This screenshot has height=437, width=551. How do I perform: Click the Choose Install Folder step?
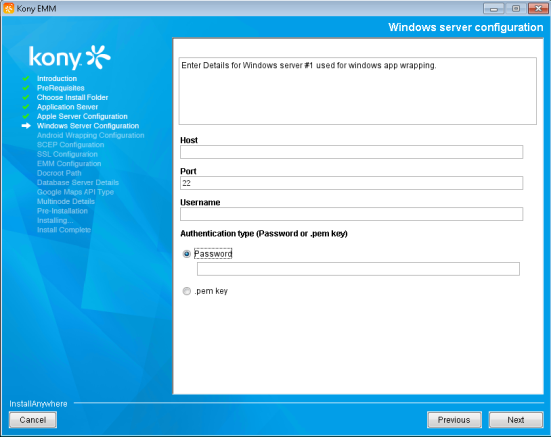(x=72, y=97)
